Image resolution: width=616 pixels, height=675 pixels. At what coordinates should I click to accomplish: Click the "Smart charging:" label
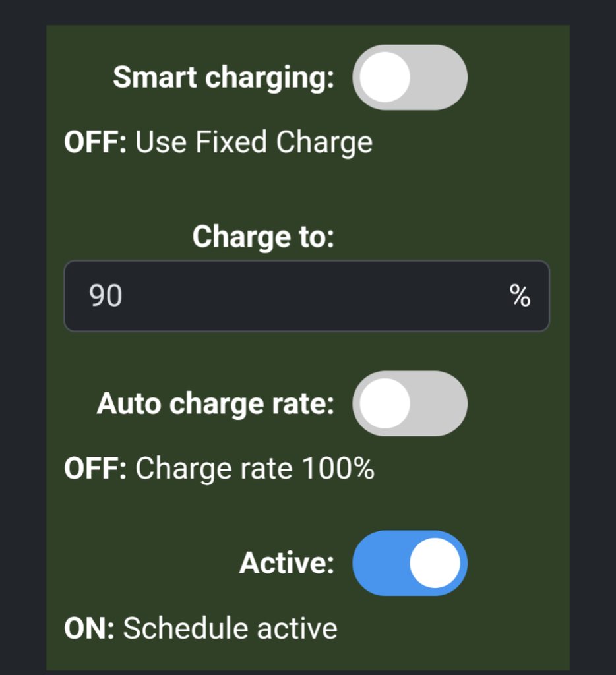[x=224, y=78]
